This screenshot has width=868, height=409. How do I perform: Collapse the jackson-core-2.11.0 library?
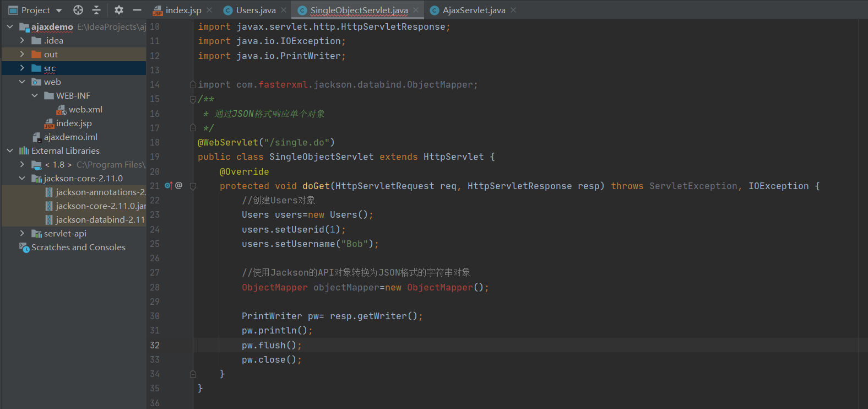point(22,178)
